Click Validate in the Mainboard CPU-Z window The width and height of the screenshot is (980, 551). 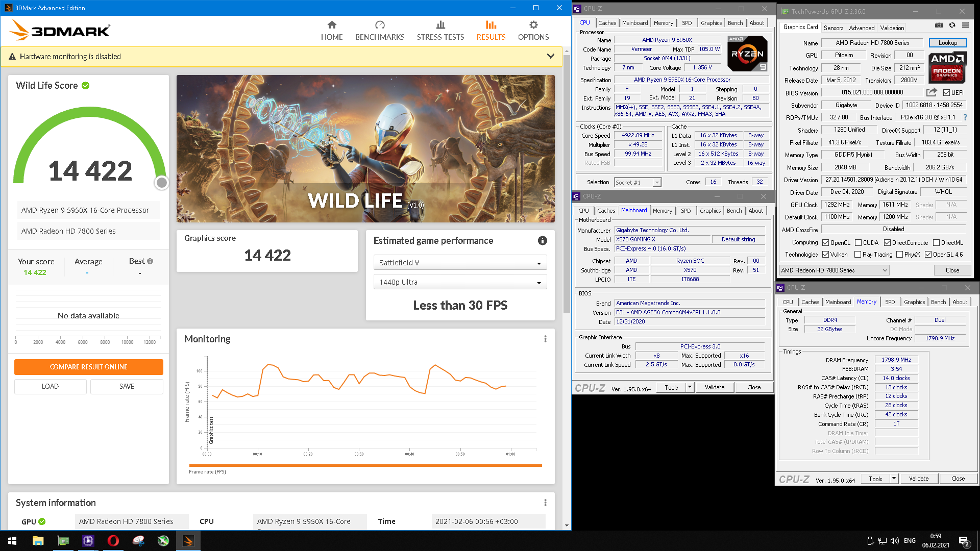tap(715, 388)
